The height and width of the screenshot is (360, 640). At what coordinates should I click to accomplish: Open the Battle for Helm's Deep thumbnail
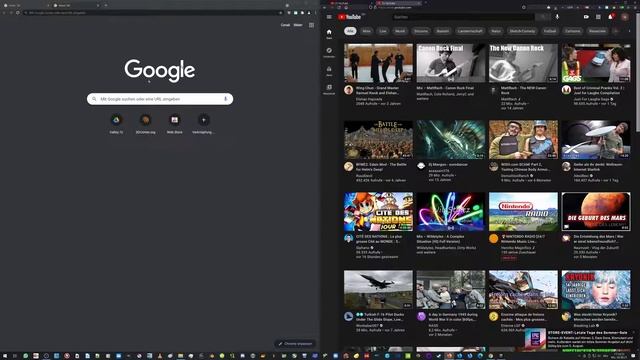pos(378,139)
